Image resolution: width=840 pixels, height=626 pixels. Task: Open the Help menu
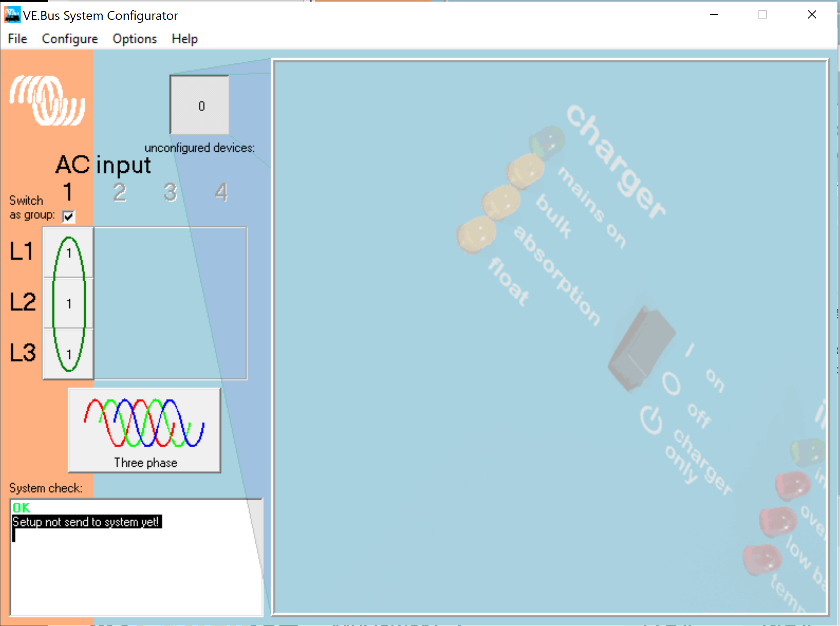[x=184, y=39]
